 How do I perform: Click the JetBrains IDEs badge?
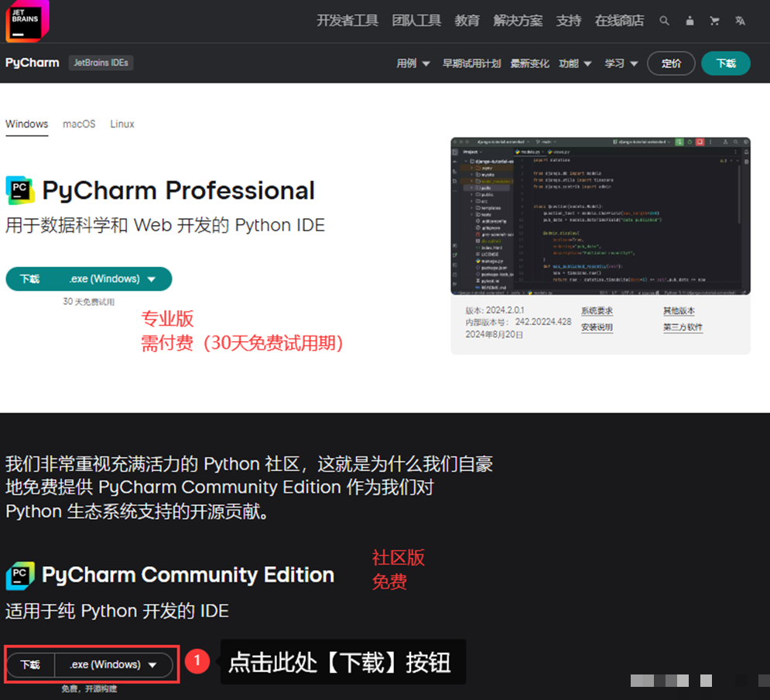pyautogui.click(x=101, y=63)
